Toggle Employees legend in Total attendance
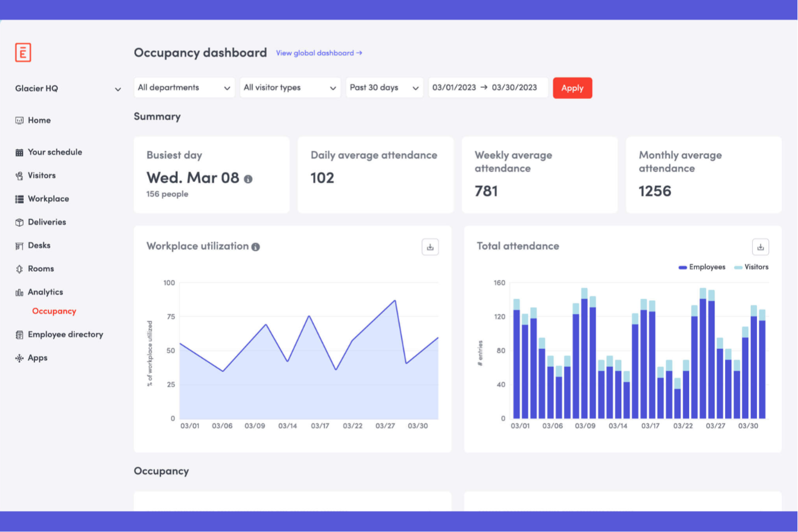Image resolution: width=798 pixels, height=532 pixels. pos(702,267)
